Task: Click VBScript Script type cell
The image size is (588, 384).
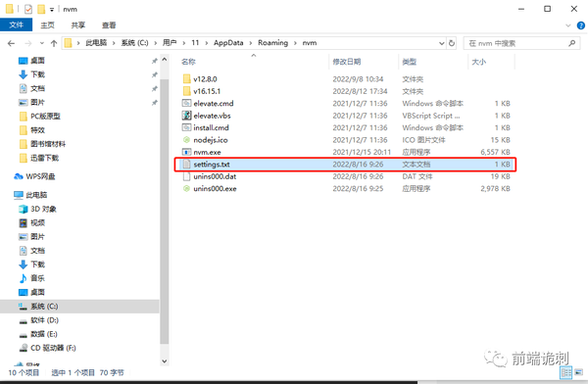Action: 431,116
